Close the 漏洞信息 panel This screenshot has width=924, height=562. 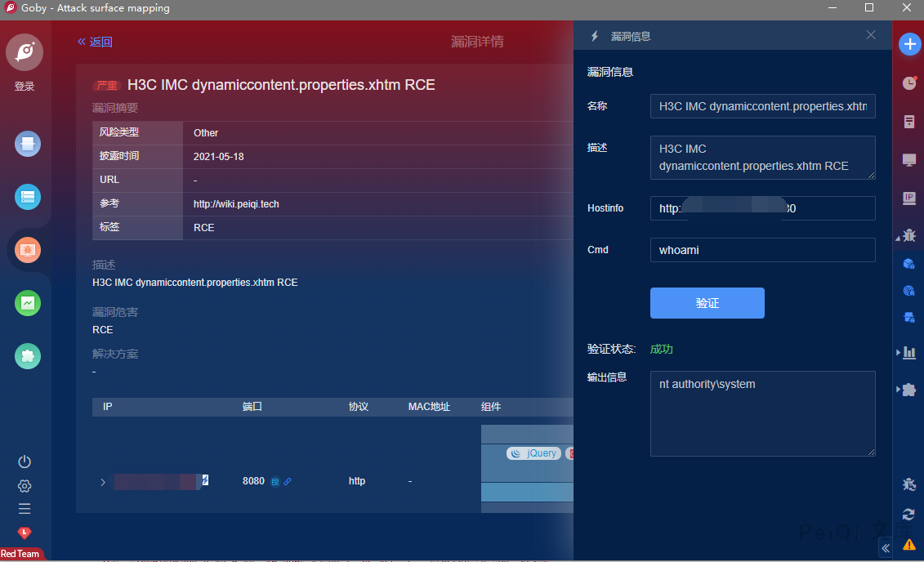coord(871,35)
